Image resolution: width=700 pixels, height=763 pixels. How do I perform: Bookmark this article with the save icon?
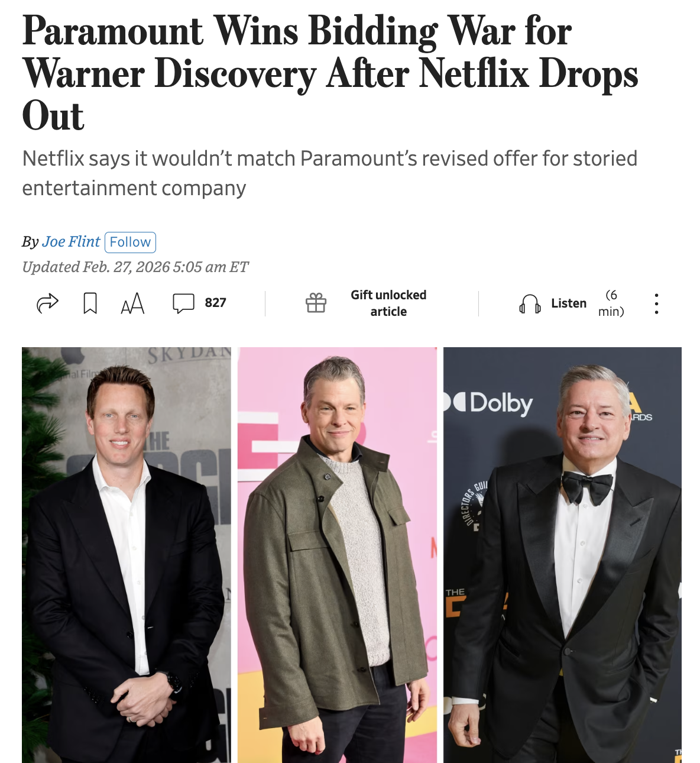[x=90, y=303]
